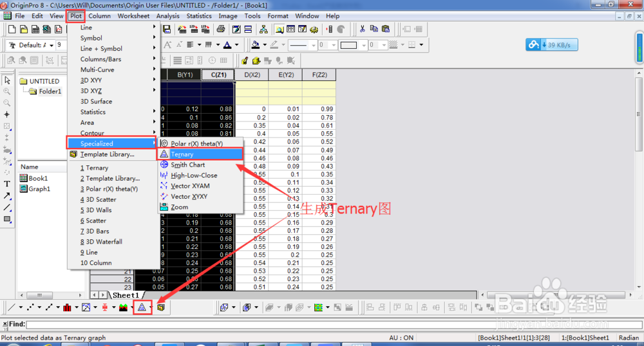Open Project Explorer toolbar icon
This screenshot has width=644, height=346.
[279, 29]
